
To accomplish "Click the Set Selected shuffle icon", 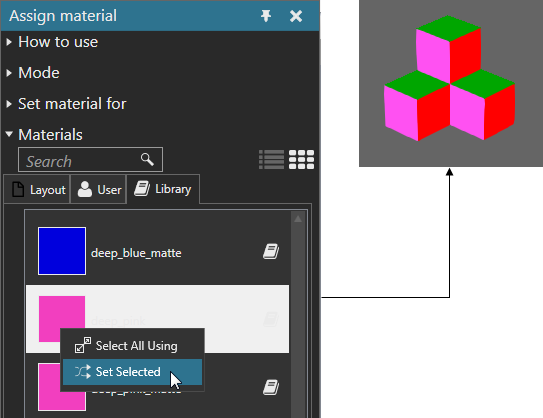I will click(83, 372).
